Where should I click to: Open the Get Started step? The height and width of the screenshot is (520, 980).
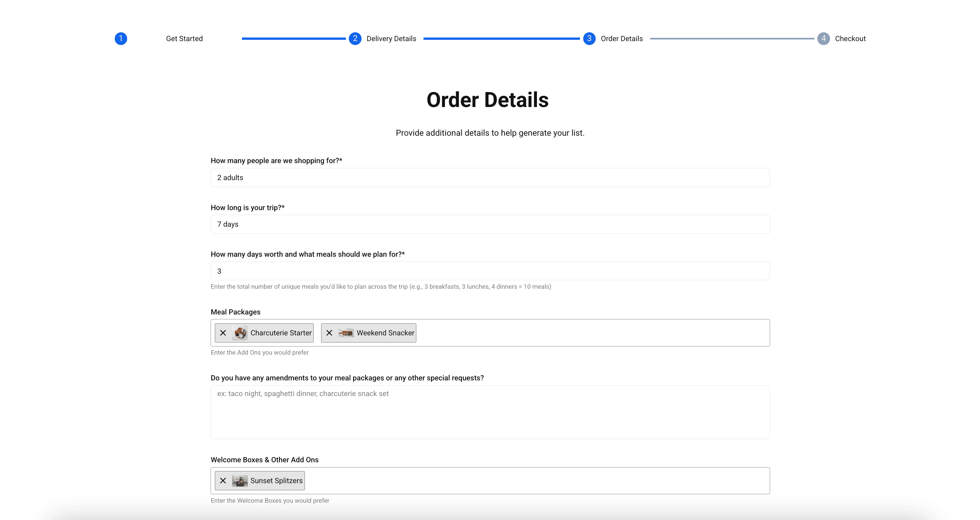pos(184,38)
